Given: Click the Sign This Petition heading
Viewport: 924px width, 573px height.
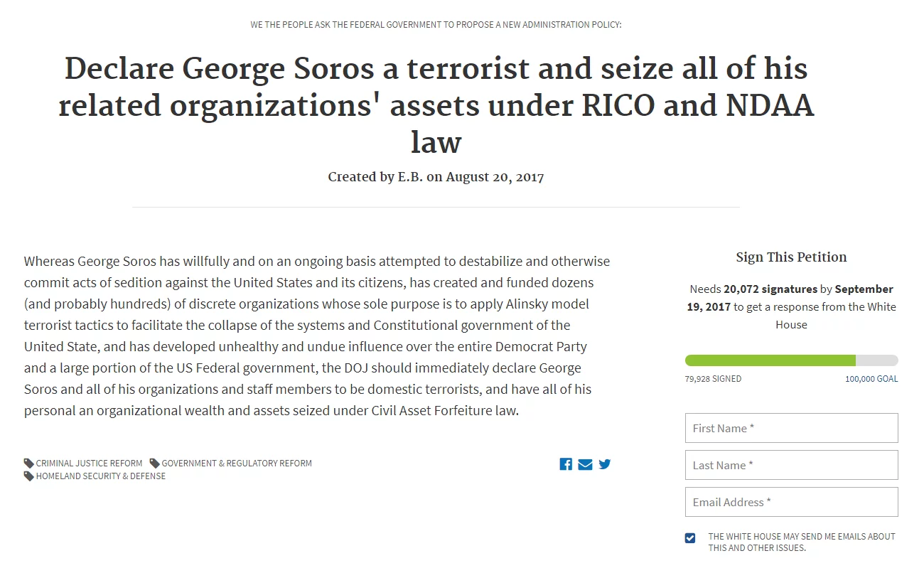Looking at the screenshot, I should [x=791, y=257].
